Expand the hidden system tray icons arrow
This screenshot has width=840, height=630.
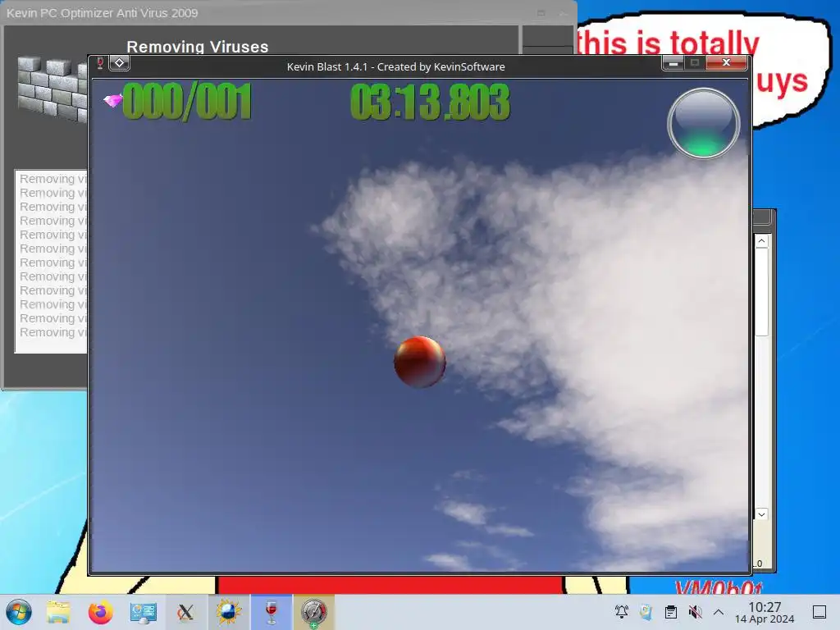click(x=719, y=612)
